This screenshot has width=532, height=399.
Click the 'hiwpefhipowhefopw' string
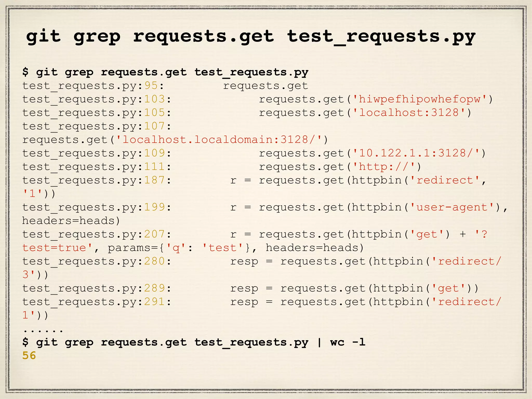coord(419,99)
